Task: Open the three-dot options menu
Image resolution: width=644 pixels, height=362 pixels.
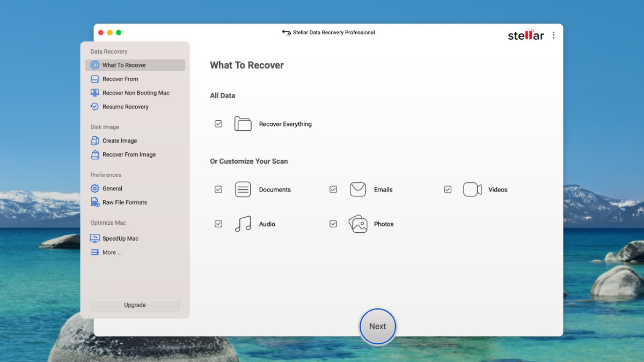Action: 553,35
